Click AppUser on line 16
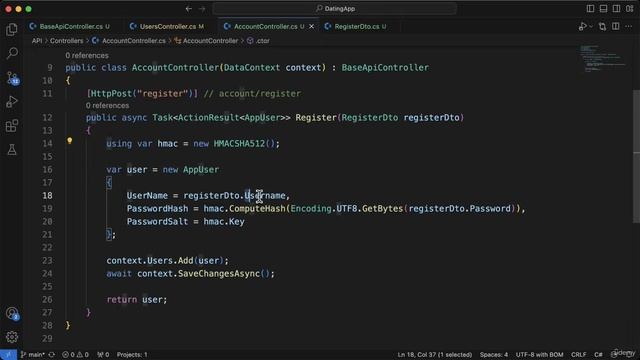 click(201, 170)
